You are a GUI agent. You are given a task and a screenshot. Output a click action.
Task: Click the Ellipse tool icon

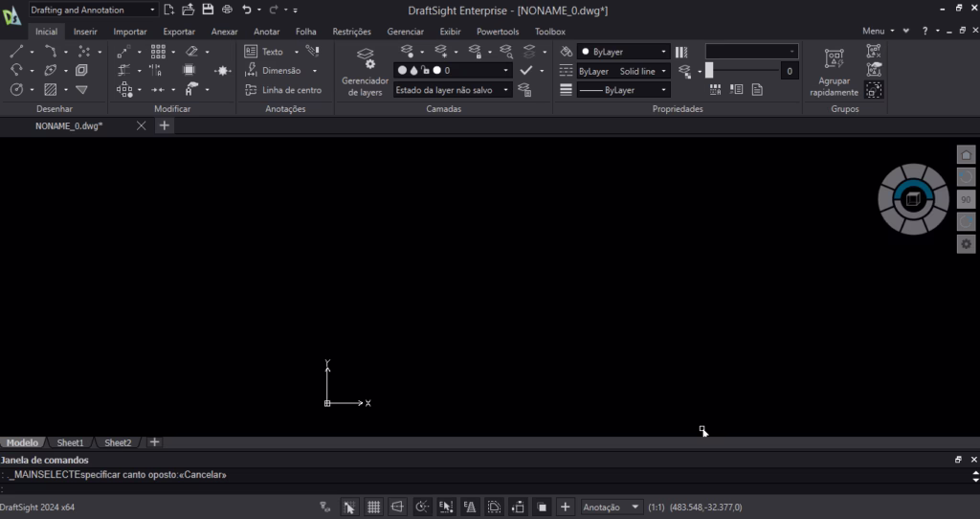(x=50, y=70)
